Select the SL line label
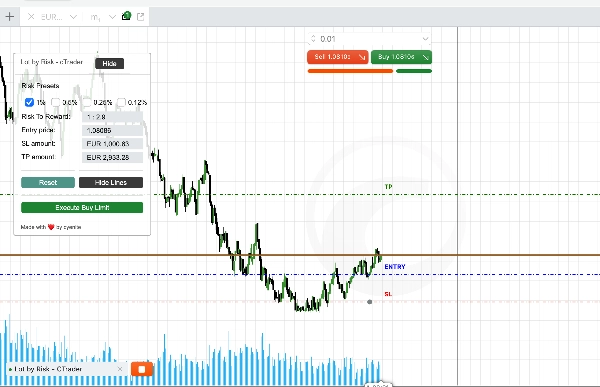Screen dimensions: 600x387 pos(388,294)
